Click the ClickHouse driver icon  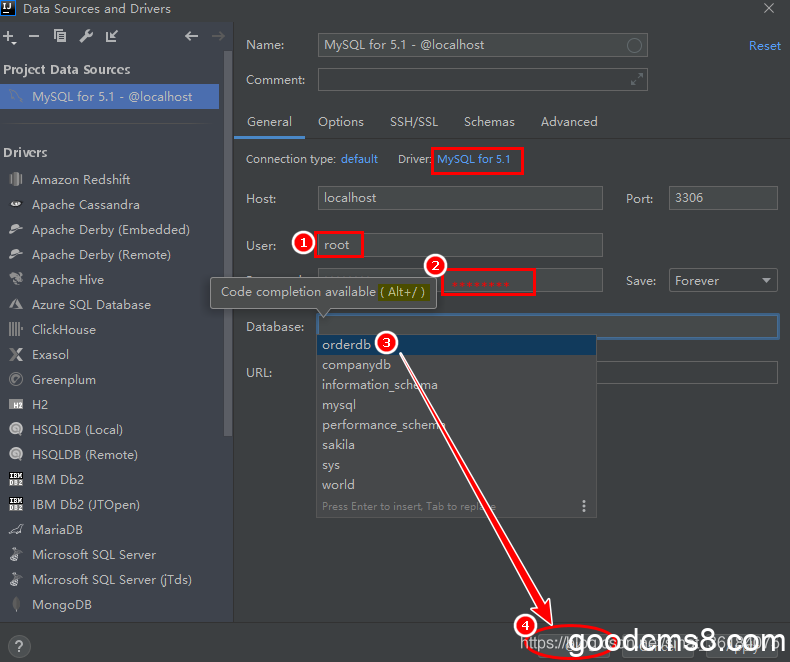16,329
